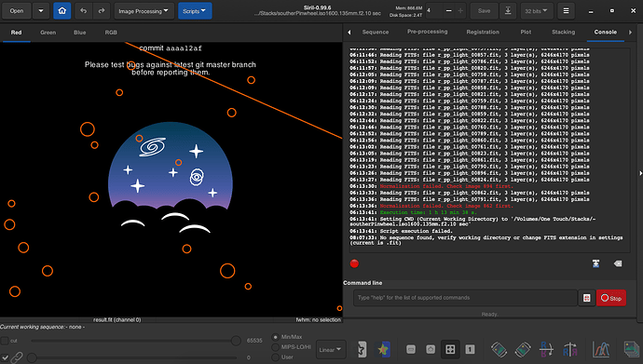Click the Save button
The width and height of the screenshot is (643, 364).
484,11
